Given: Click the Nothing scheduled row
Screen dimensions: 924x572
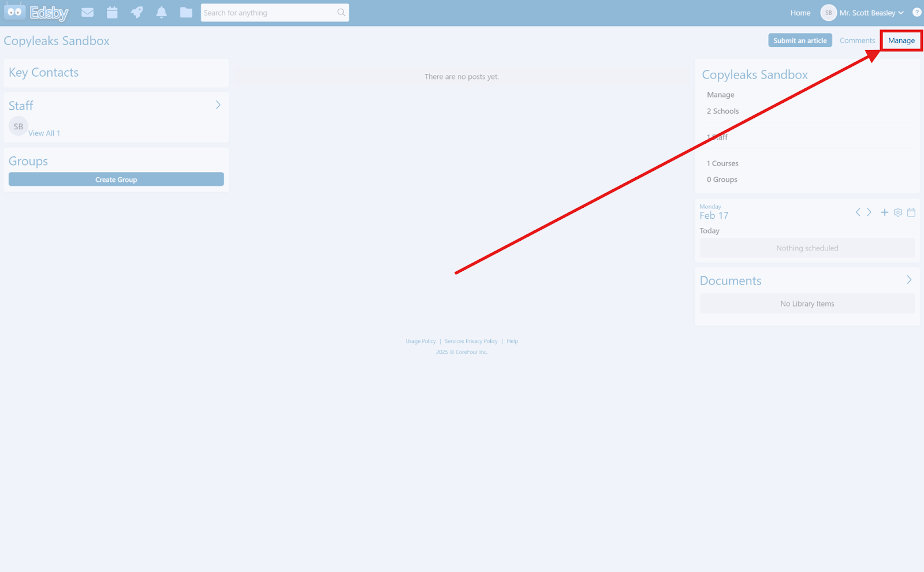Looking at the screenshot, I should coord(807,248).
